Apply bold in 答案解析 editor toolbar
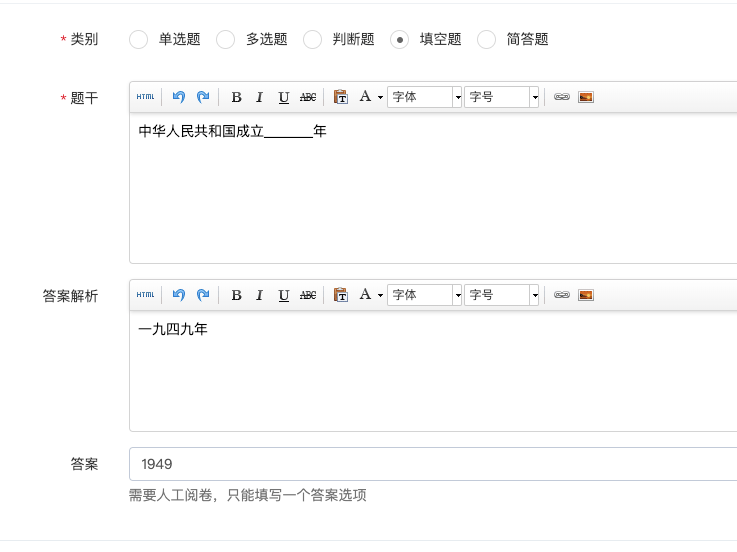The width and height of the screenshot is (737, 552). click(x=236, y=295)
